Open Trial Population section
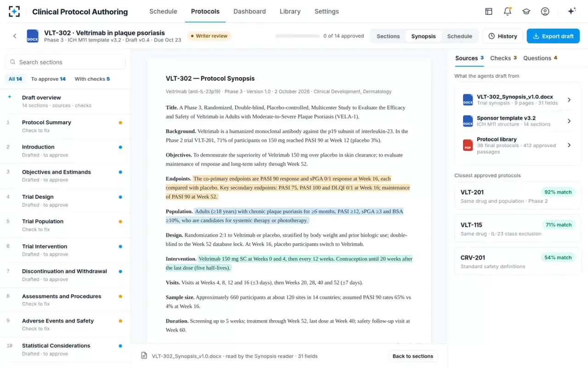The width and height of the screenshot is (588, 368). pos(65,225)
